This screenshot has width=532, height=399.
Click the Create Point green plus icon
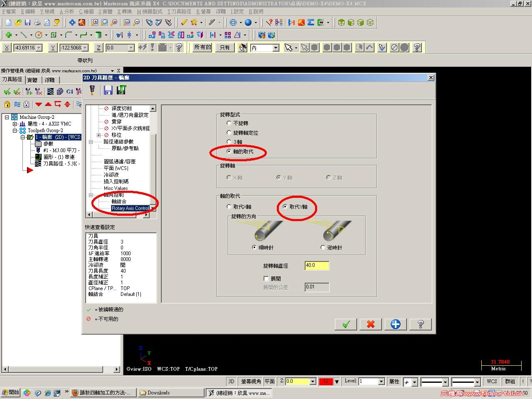pyautogui.click(x=8, y=35)
